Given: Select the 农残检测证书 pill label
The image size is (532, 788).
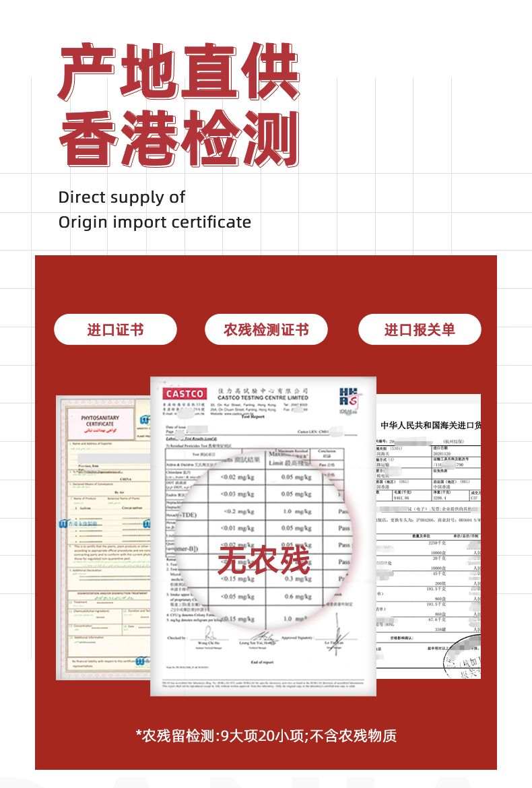Looking at the screenshot, I should pos(266,329).
